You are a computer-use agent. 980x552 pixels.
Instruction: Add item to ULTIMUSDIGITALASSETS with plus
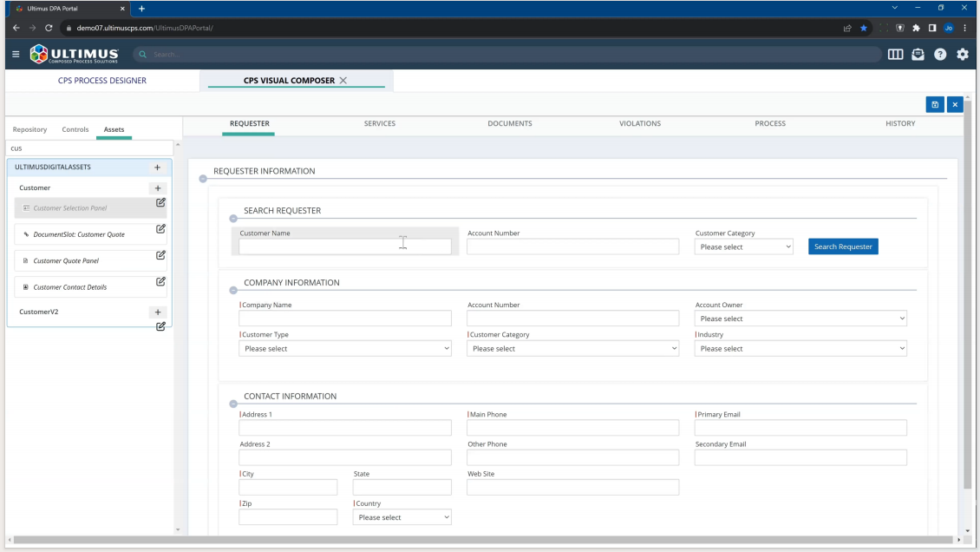click(158, 168)
